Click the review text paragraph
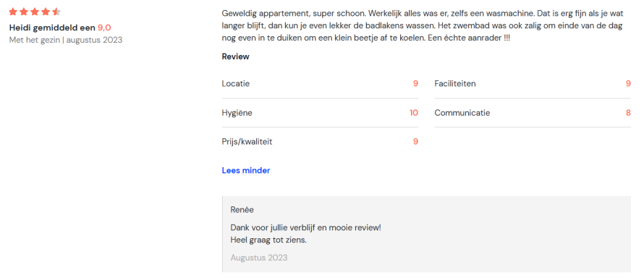 point(423,25)
